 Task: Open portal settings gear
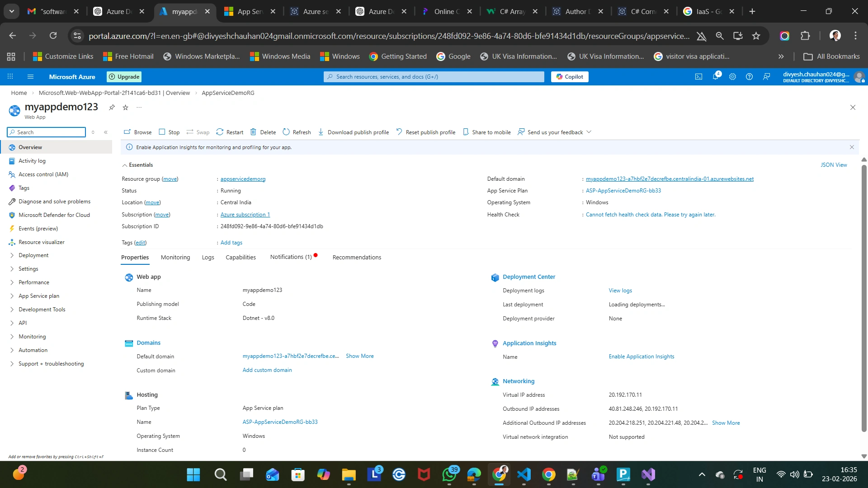pyautogui.click(x=732, y=77)
